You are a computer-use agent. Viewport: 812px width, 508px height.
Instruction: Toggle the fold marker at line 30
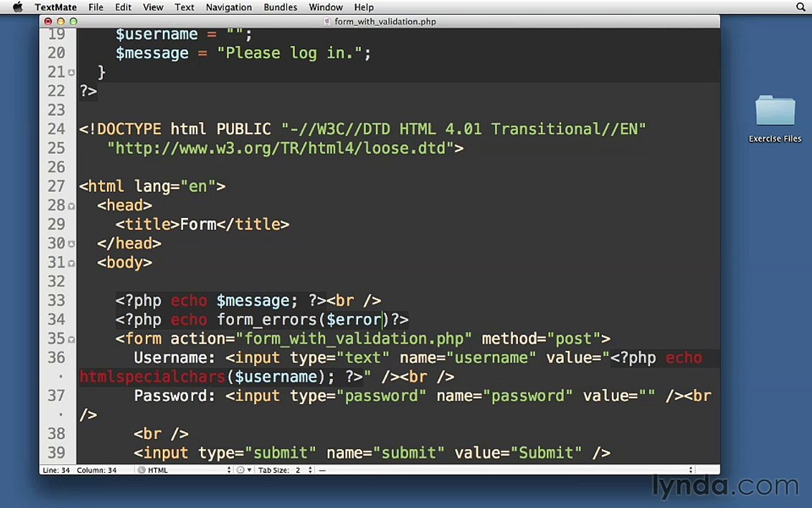(71, 244)
